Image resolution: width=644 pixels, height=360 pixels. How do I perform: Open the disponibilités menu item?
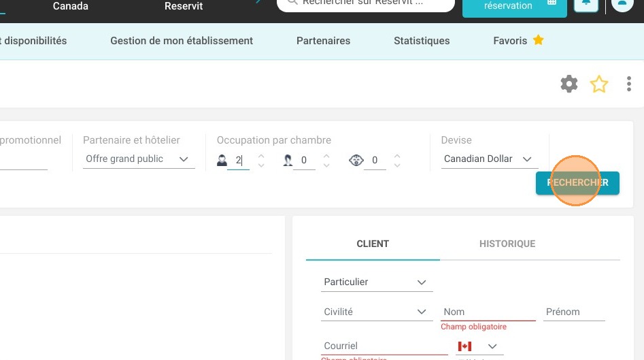[33, 41]
